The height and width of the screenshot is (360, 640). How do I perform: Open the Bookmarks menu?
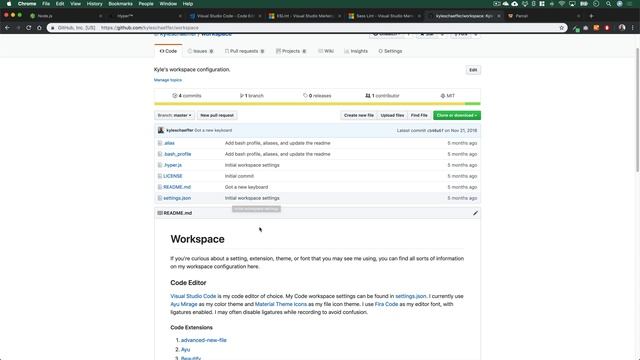pyautogui.click(x=120, y=4)
